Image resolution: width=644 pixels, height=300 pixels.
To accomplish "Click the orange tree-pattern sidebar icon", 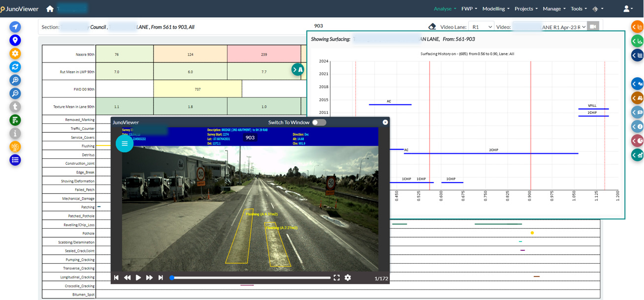I will (x=15, y=147).
